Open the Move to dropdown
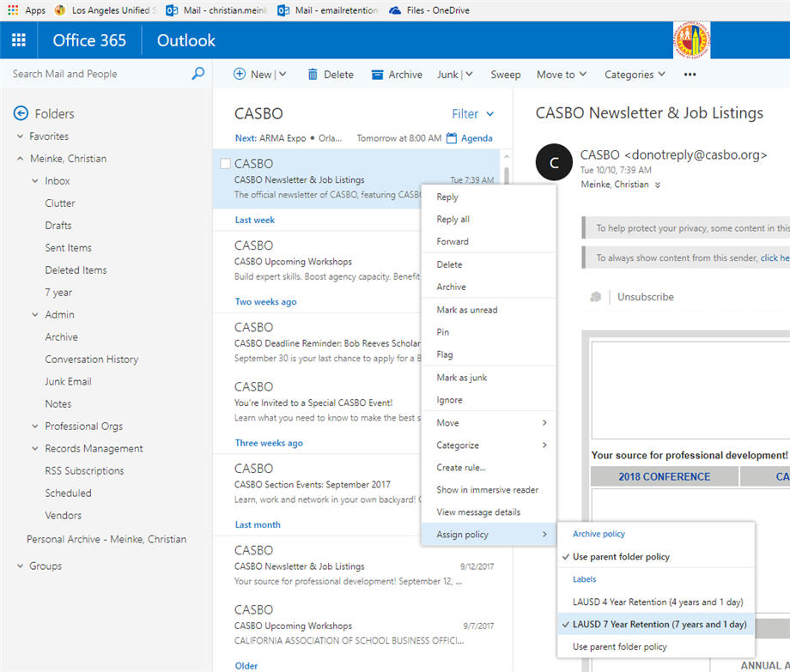The width and height of the screenshot is (790, 672). coord(562,75)
